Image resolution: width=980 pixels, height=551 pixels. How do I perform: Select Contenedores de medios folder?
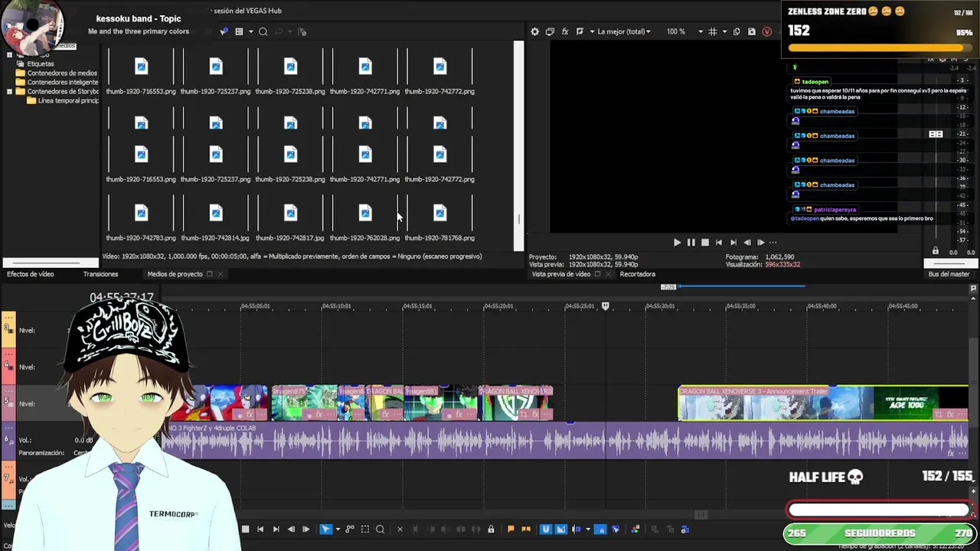[62, 73]
